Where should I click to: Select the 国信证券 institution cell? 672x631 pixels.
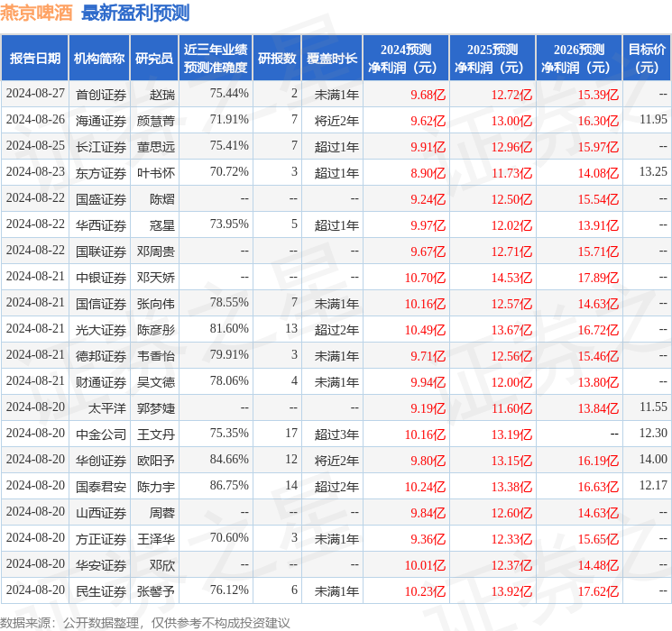coord(101,304)
